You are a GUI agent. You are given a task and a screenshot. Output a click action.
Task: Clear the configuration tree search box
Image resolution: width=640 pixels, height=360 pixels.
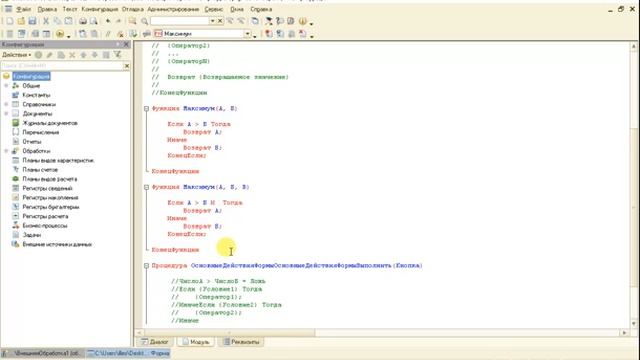point(127,66)
